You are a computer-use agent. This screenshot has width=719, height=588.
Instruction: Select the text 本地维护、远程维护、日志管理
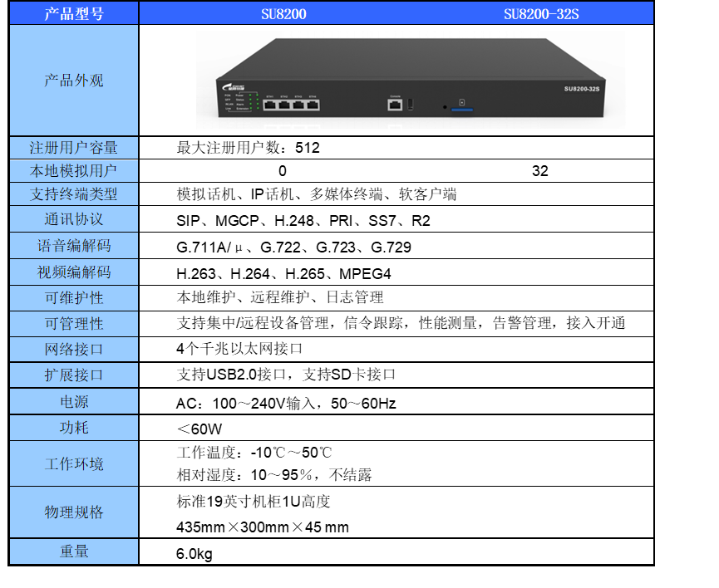coord(280,297)
